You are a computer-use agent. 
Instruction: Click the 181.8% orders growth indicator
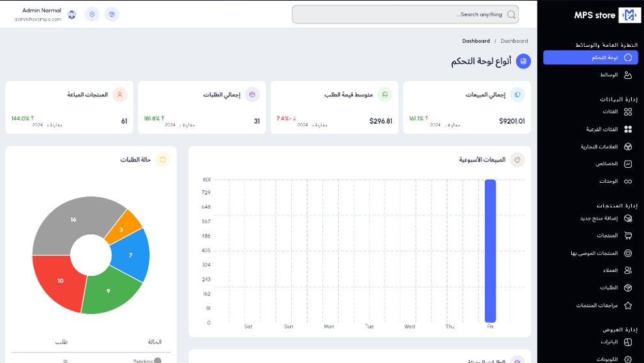(x=154, y=118)
